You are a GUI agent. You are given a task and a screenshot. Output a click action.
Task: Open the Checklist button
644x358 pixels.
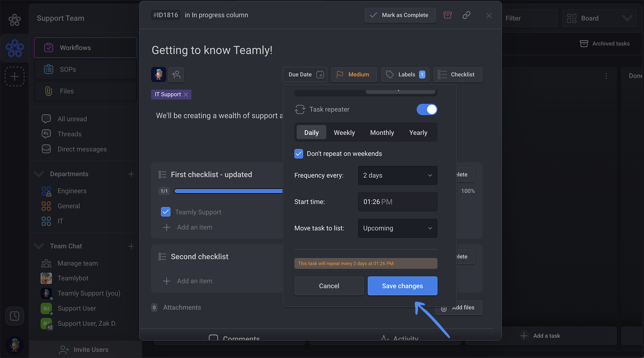[458, 74]
